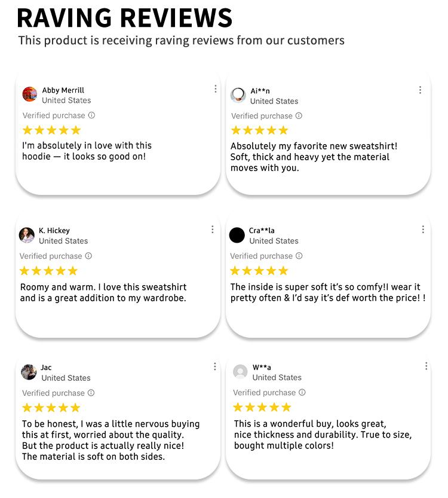The image size is (448, 498).
Task: Open the kebab menu on W**a's review
Action: pos(426,366)
